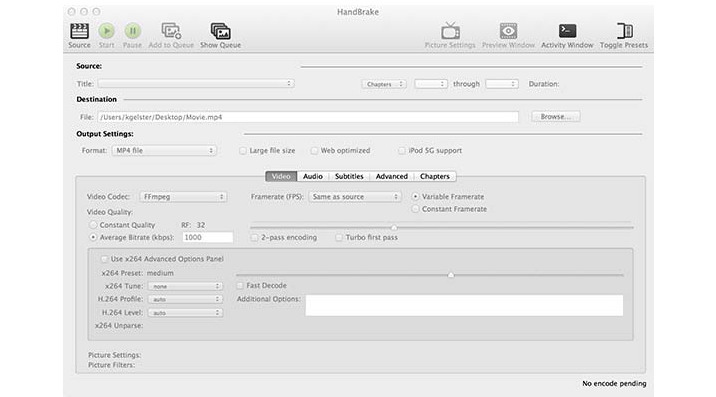Screen dimensions: 716x397
Task: Open the Chapters range type dropdown
Action: [x=384, y=84]
